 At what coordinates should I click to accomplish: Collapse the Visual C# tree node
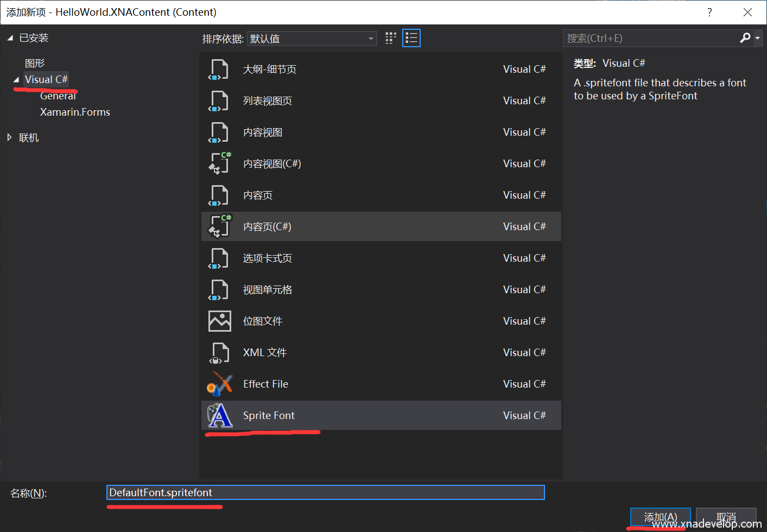[x=16, y=80]
